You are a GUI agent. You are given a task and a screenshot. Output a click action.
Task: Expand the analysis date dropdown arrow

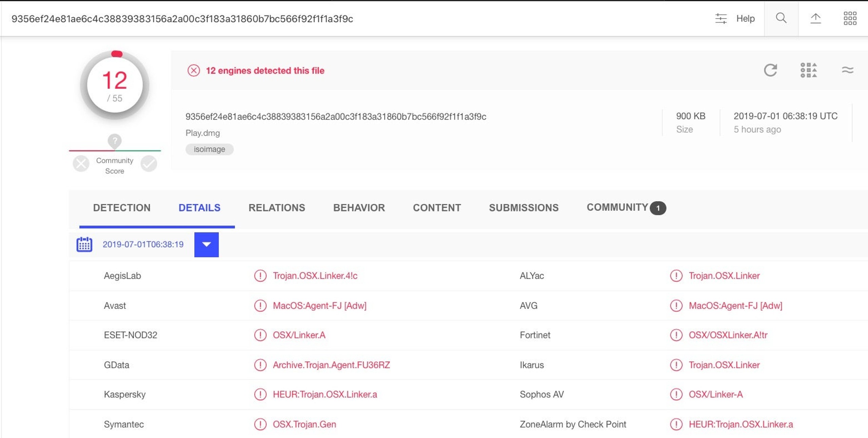click(206, 245)
